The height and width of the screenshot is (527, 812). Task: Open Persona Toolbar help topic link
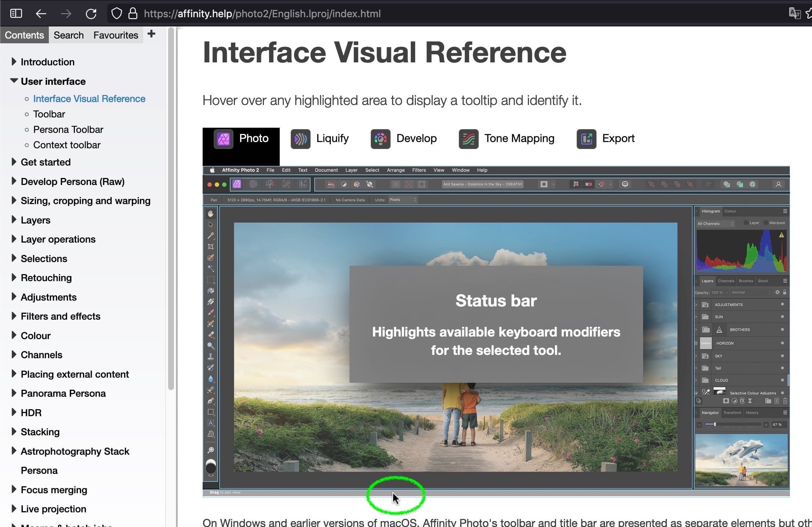[x=68, y=130]
